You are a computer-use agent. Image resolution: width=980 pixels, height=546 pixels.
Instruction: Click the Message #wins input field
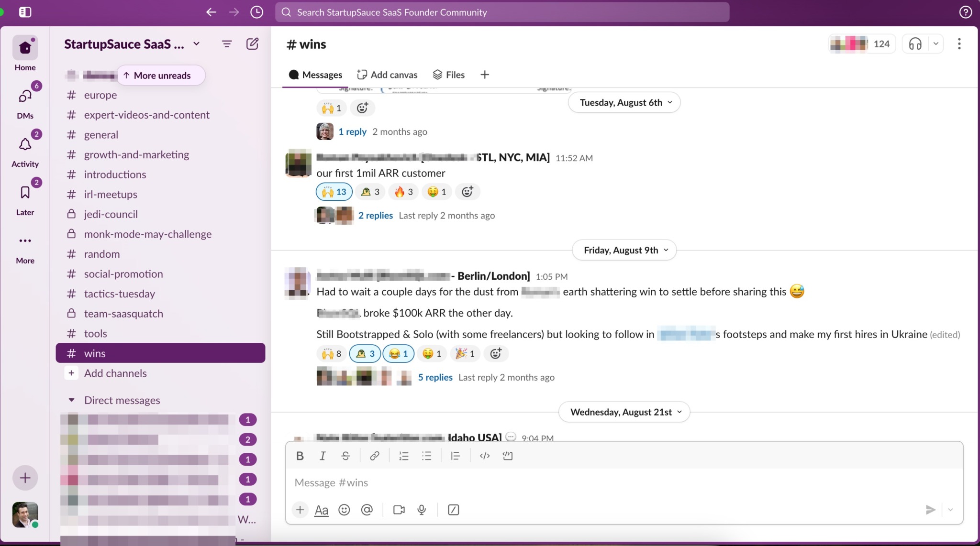574,482
